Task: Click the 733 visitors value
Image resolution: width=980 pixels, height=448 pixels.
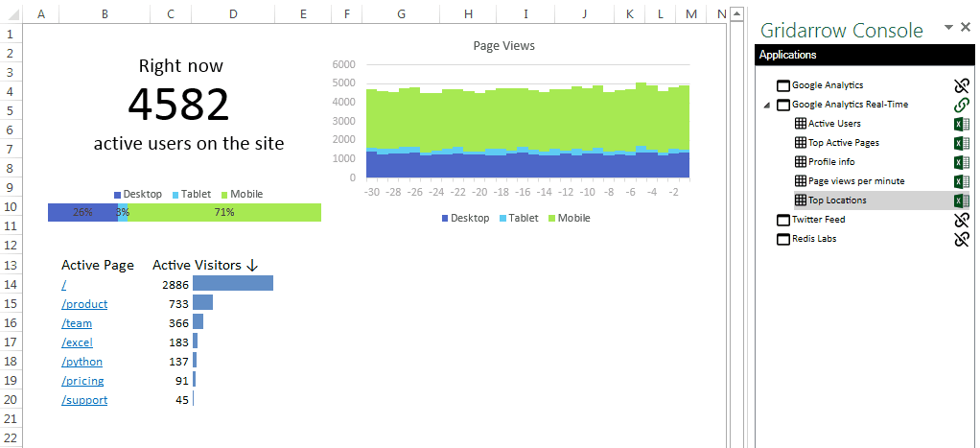Action: (178, 304)
